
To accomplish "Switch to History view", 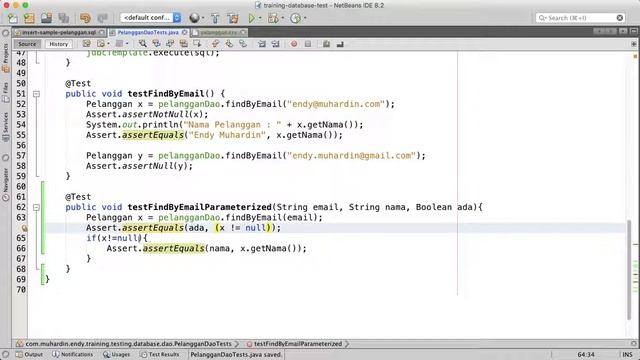I will click(x=58, y=44).
